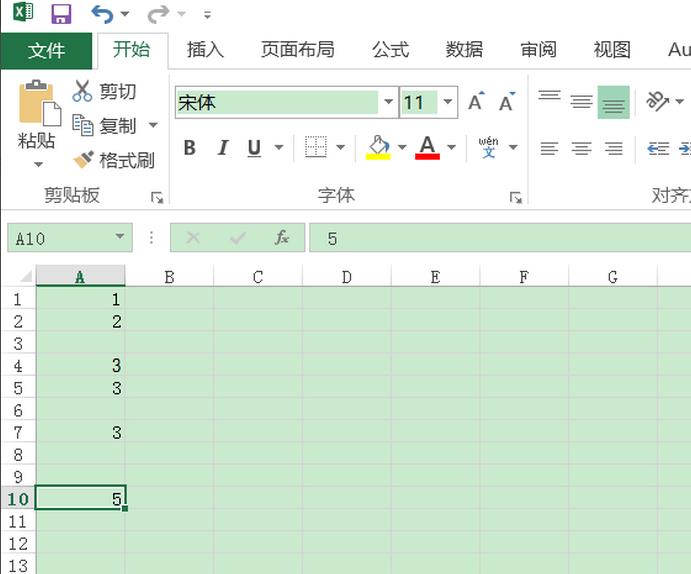
Task: Click 剪切 cut button
Action: click(105, 92)
